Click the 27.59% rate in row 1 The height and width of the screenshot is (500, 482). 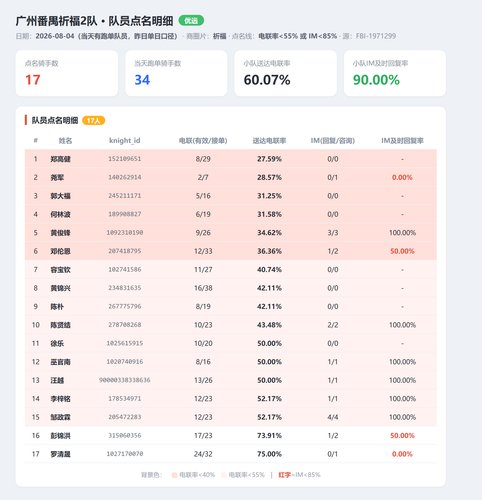tap(269, 159)
